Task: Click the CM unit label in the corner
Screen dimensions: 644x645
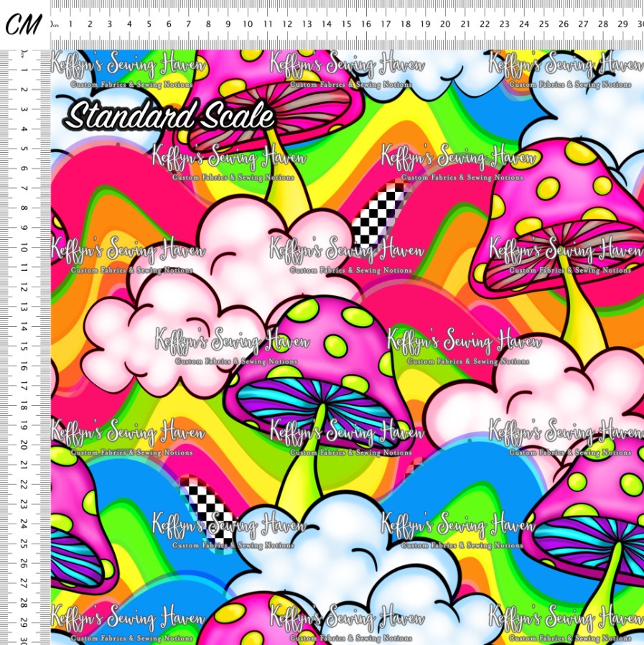Action: click(24, 25)
